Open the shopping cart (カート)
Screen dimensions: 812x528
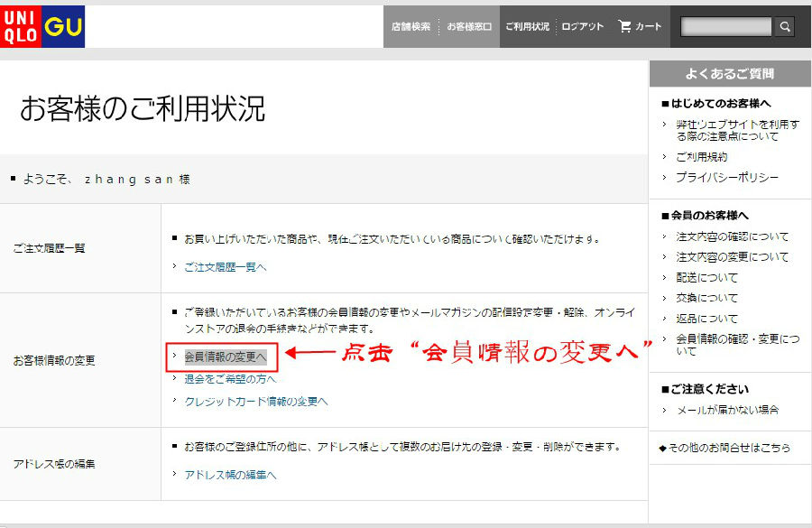click(x=640, y=27)
